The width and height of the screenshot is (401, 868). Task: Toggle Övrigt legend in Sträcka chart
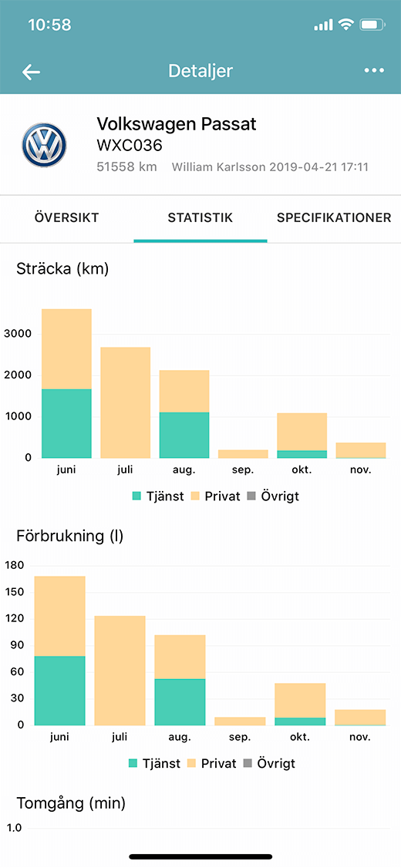pos(275,496)
